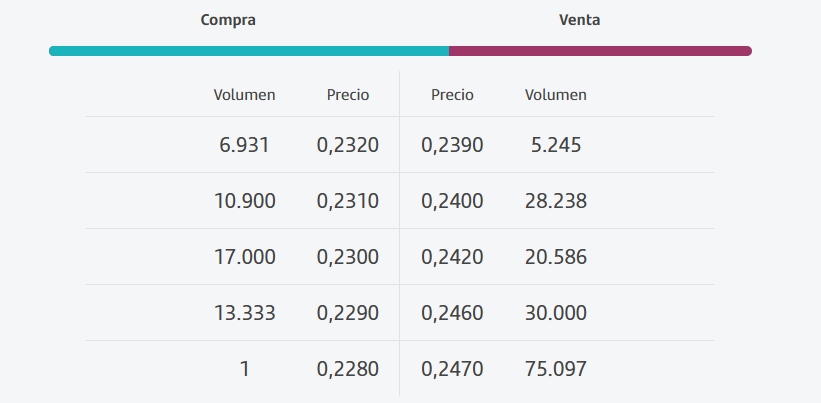Click the Compra label
821x403 pixels.
(x=228, y=20)
